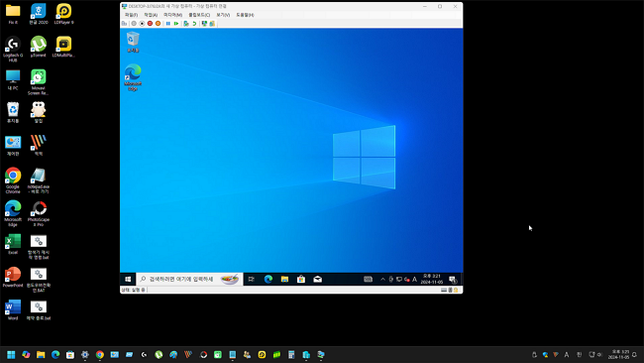The height and width of the screenshot is (363, 644).
Task: Select the LDPlayer 9 desktop shortcut
Action: [x=63, y=14]
